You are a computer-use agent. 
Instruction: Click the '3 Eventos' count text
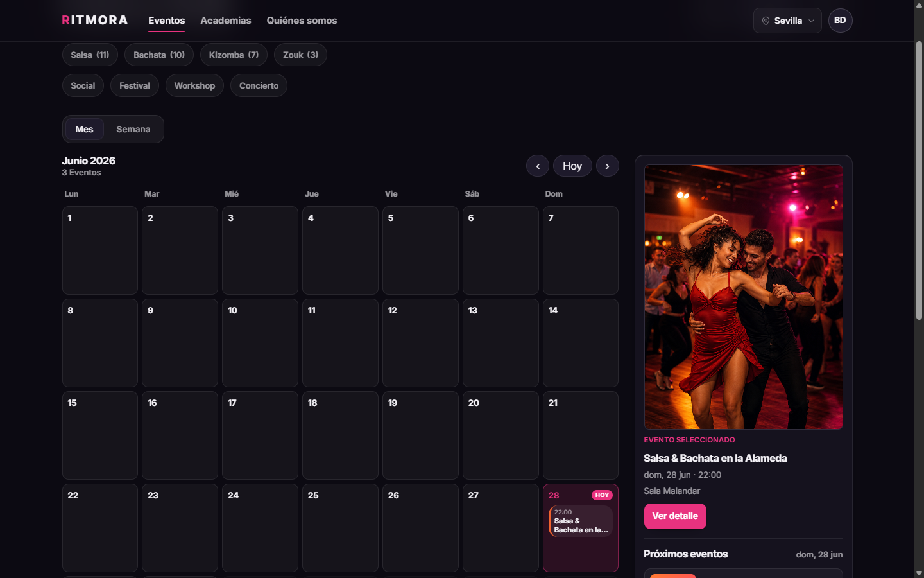coord(81,173)
